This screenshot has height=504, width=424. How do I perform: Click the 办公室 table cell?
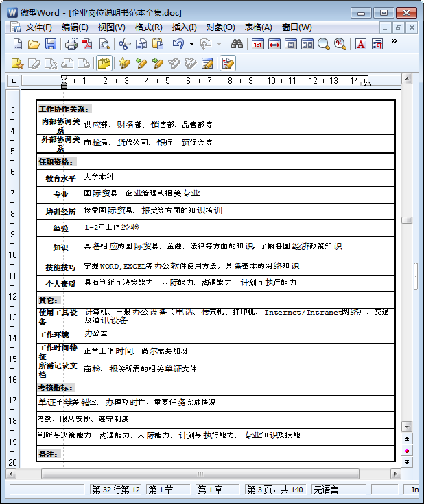(239, 335)
